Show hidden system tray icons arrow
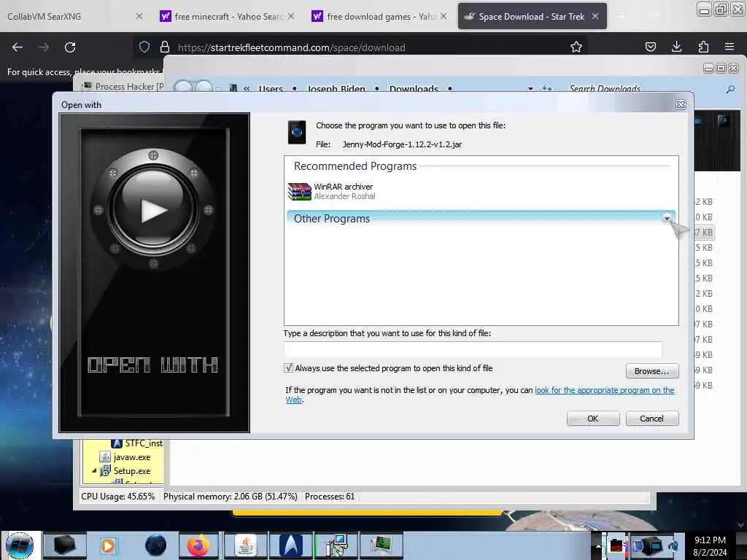The height and width of the screenshot is (560, 747). click(598, 545)
